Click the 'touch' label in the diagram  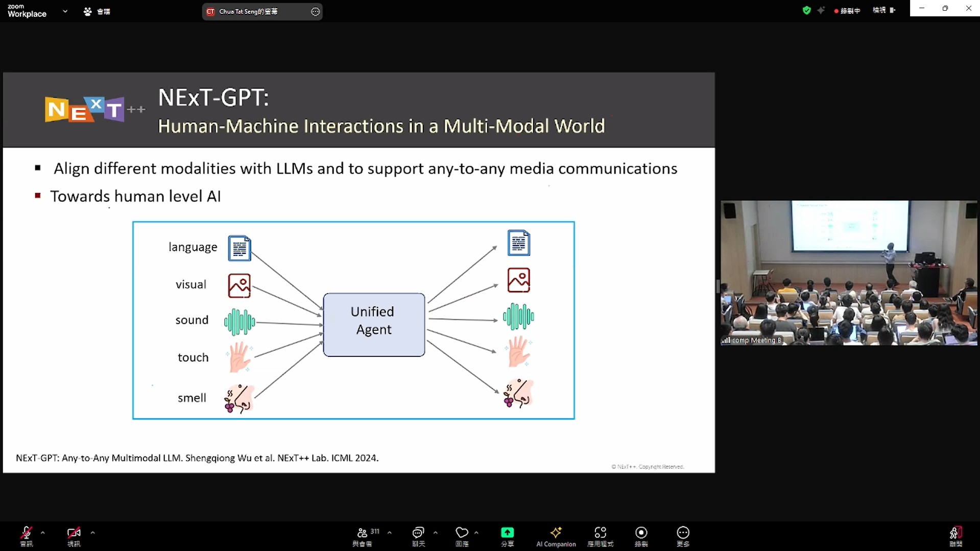pos(193,357)
